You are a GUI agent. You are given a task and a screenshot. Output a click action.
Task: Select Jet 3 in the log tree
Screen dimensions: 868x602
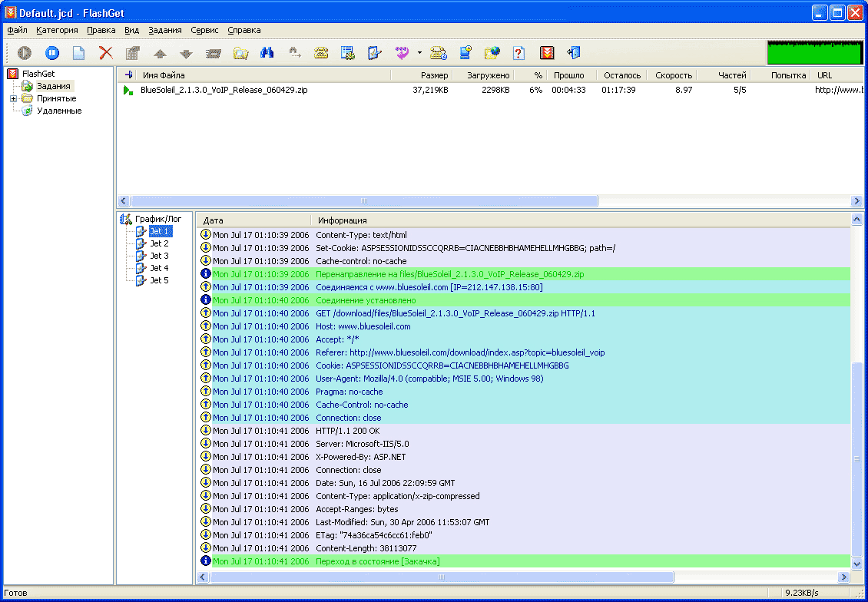(x=159, y=256)
